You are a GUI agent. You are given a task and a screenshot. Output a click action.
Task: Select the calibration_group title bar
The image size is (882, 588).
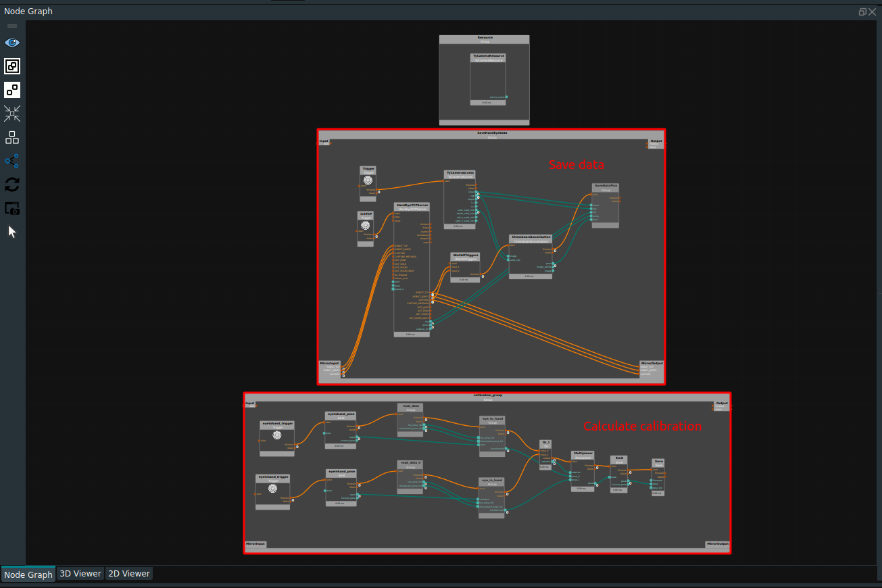[487, 396]
